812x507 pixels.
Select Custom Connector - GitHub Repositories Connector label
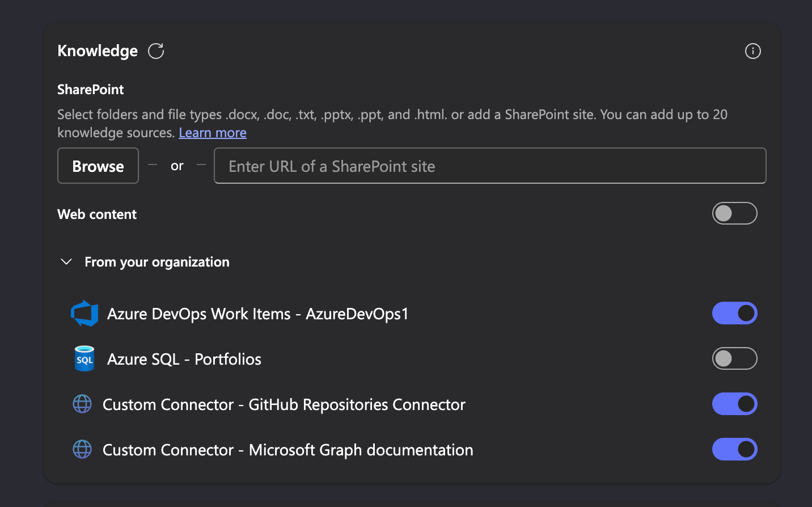[284, 404]
